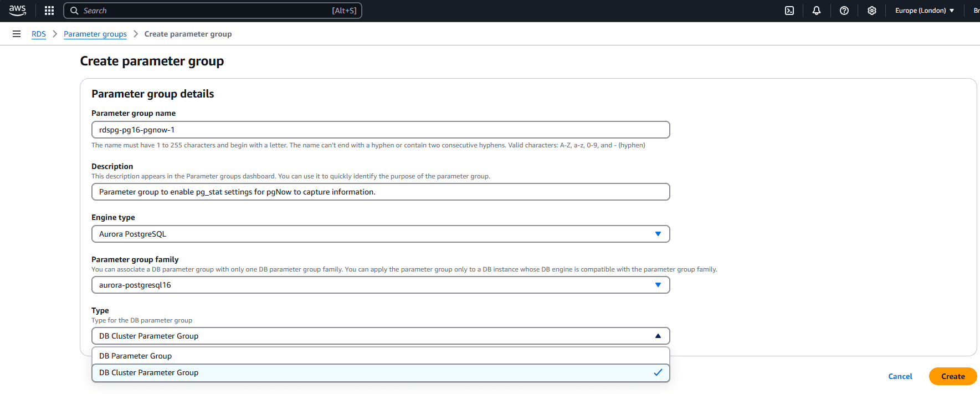Open the AWS home logo
Image resolution: width=980 pixels, height=394 pixels.
[18, 11]
